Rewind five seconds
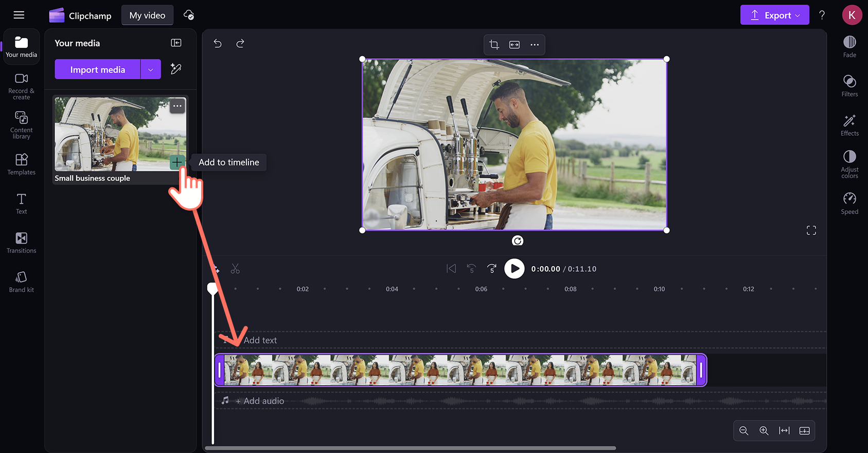This screenshot has height=453, width=868. (x=471, y=269)
